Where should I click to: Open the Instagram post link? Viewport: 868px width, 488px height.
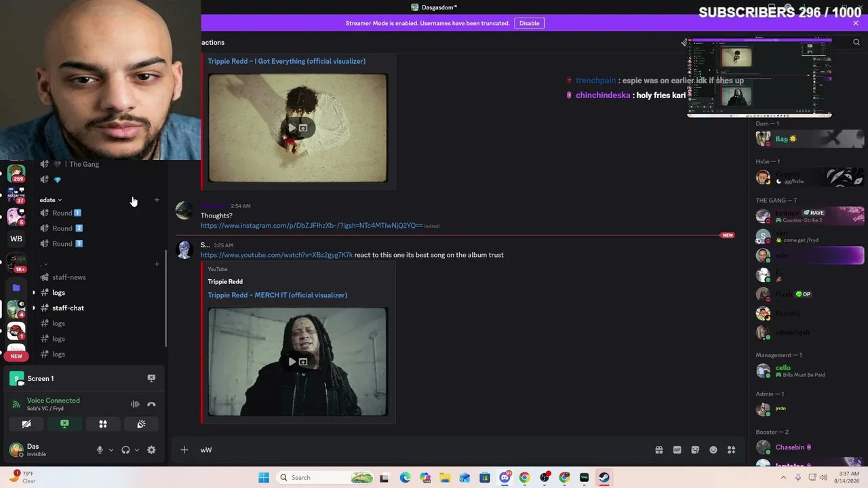point(311,226)
